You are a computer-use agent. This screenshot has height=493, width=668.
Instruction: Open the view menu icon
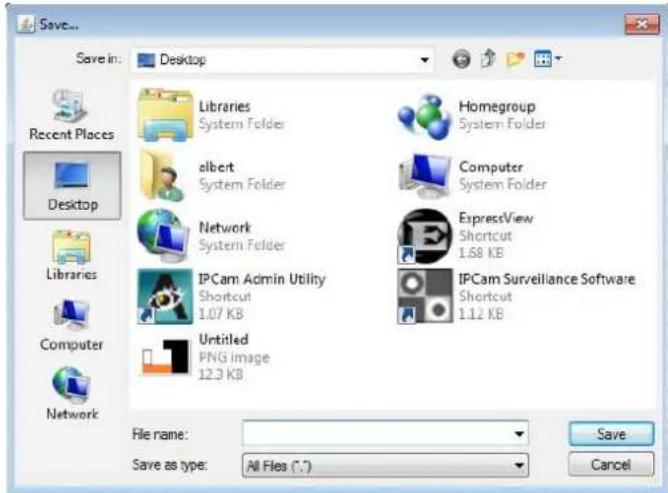pyautogui.click(x=547, y=58)
